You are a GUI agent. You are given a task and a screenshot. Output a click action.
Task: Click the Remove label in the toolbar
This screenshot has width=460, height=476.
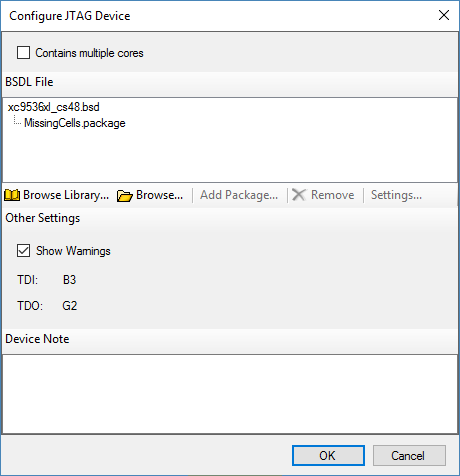coord(332,195)
